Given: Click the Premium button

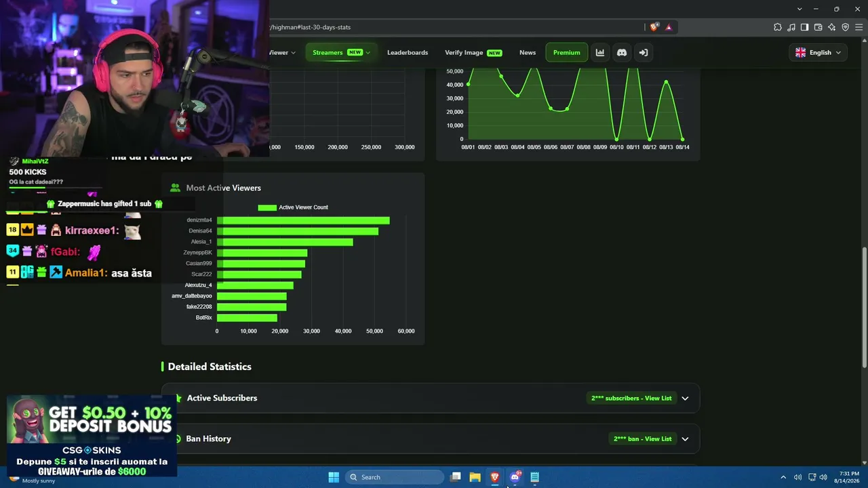Looking at the screenshot, I should tap(566, 52).
